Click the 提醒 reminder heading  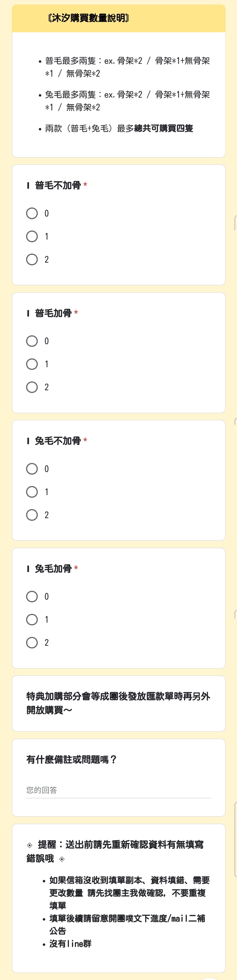coord(115,851)
